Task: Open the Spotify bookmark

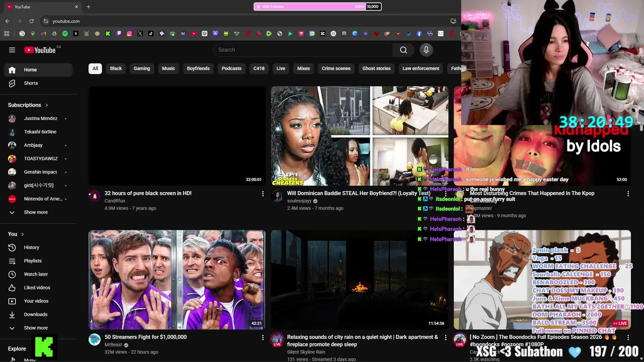Action: pyautogui.click(x=65, y=34)
